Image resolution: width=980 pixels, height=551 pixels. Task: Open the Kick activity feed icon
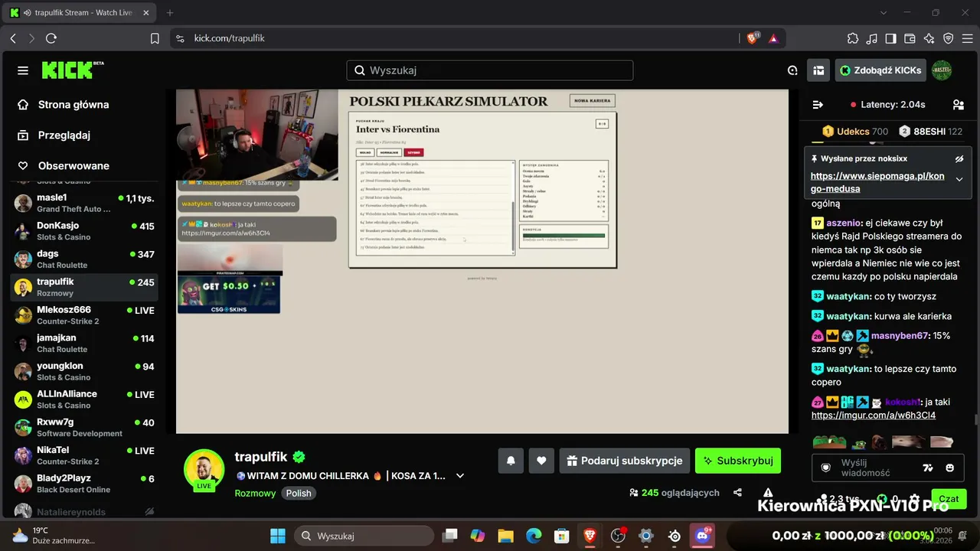792,70
